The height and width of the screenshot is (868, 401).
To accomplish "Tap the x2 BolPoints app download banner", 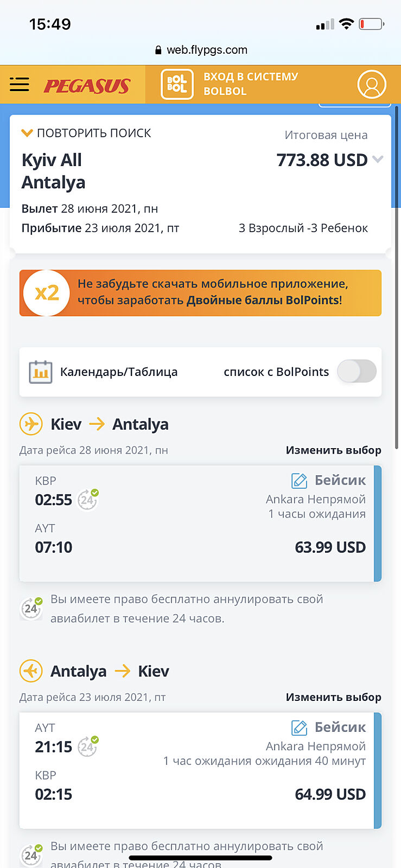I will point(200,292).
